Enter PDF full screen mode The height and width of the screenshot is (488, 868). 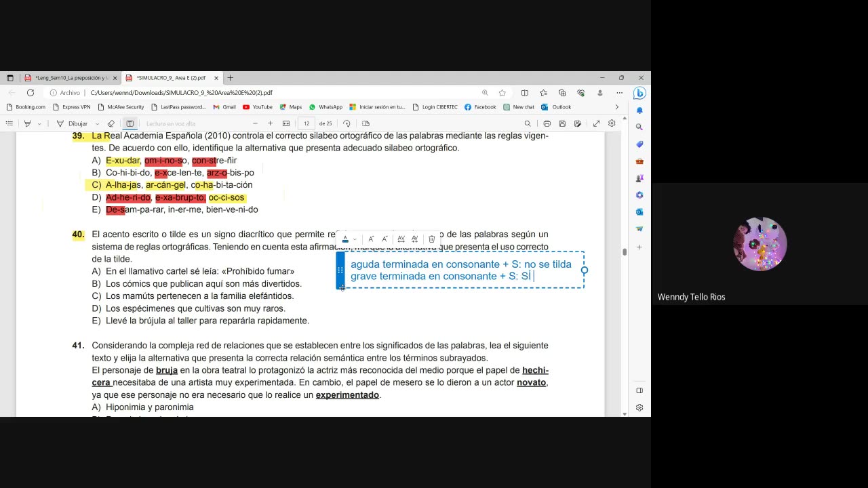pos(596,123)
